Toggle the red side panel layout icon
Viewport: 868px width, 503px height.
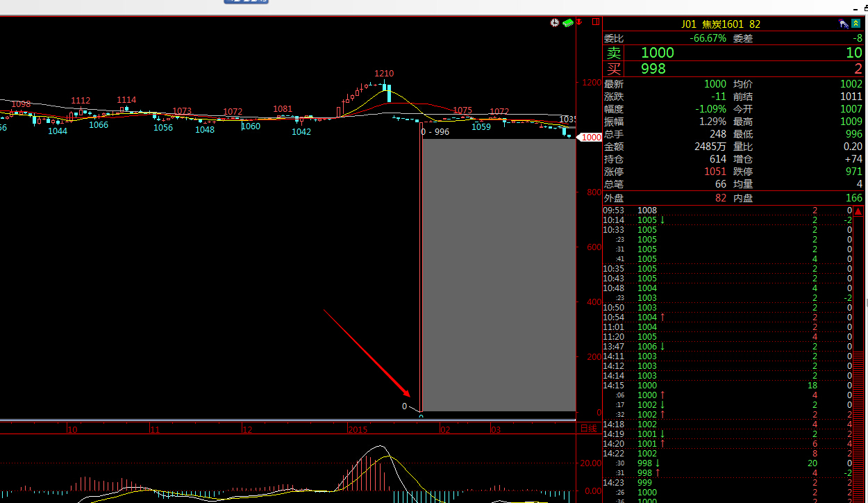(x=595, y=22)
